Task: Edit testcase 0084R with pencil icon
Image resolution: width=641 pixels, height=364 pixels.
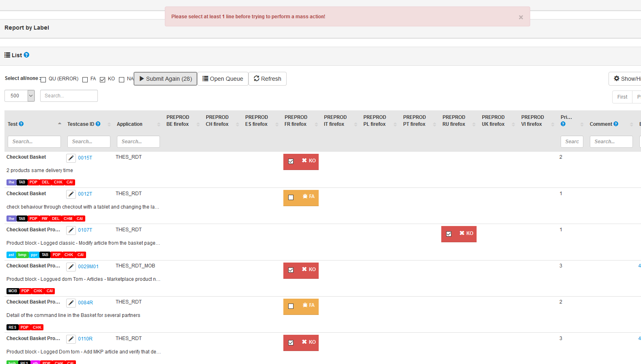Action: [71, 303]
